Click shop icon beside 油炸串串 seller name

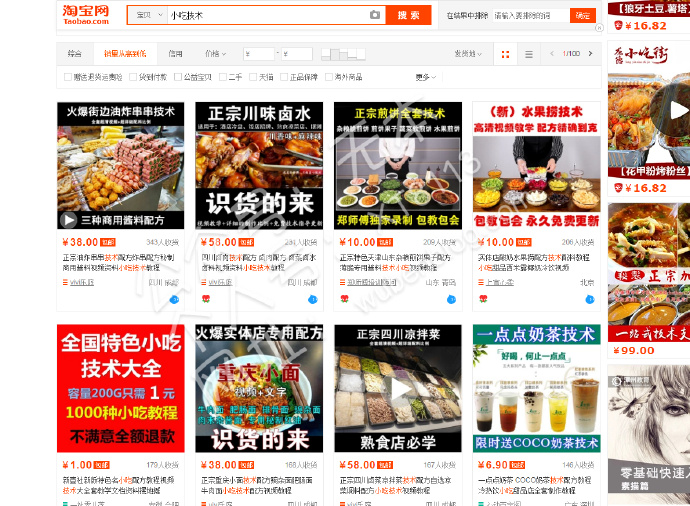pyautogui.click(x=65, y=282)
